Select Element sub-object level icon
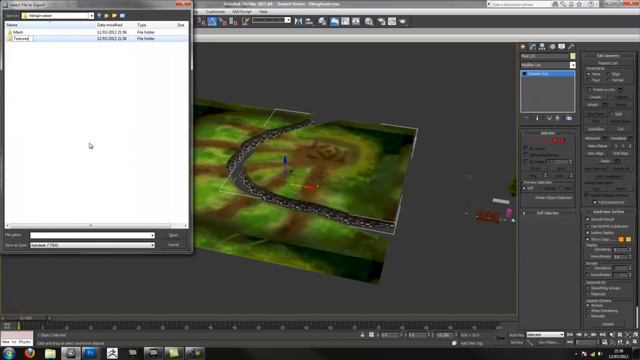The height and width of the screenshot is (360, 640). (x=562, y=140)
